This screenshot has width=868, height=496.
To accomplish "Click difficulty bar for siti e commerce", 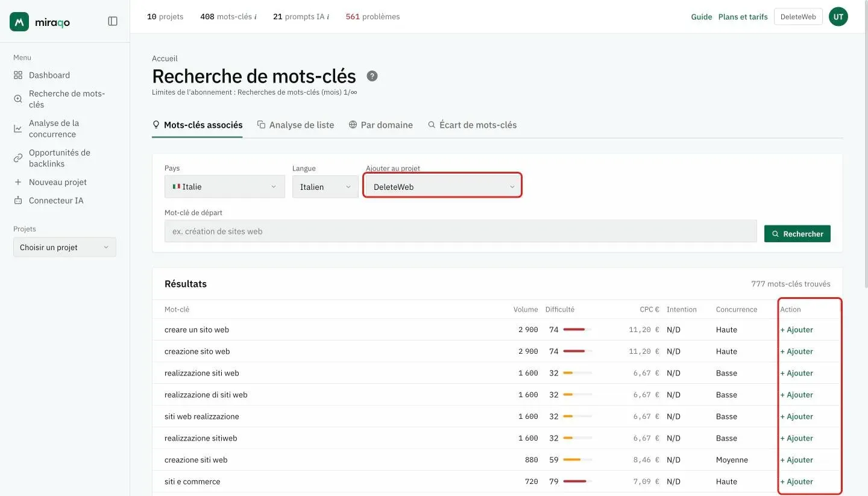I will coord(577,482).
